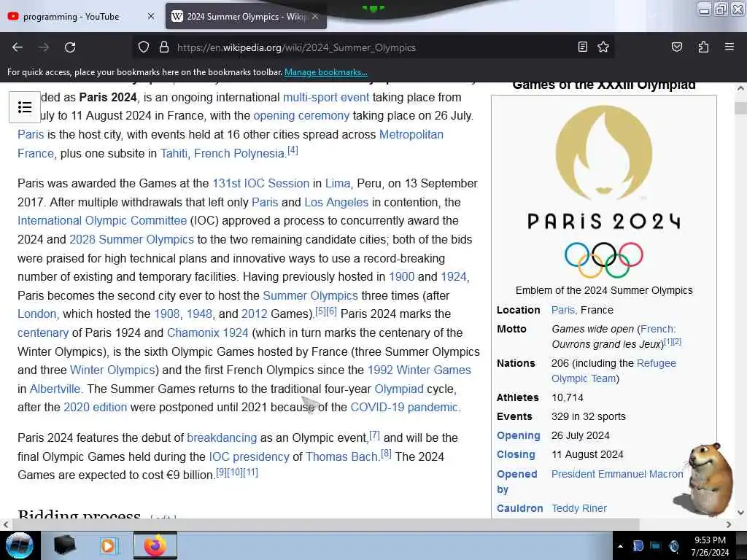Open 131st IOC Session link

pos(260,183)
